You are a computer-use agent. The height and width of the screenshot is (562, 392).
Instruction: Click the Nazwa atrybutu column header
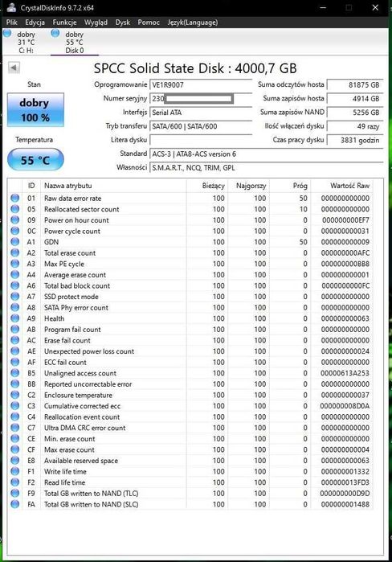tap(113, 186)
